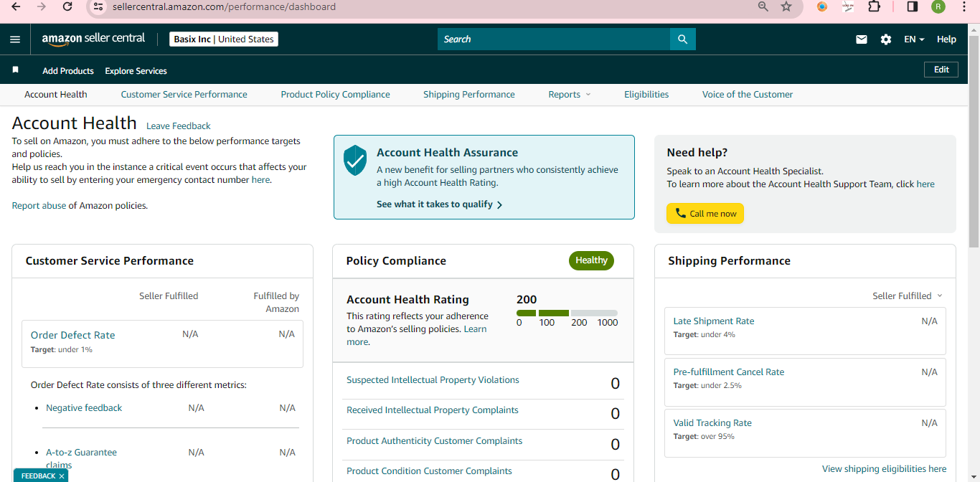Click the orange-blue extension icon in toolbar
Image resolution: width=980 pixels, height=482 pixels.
[822, 6]
